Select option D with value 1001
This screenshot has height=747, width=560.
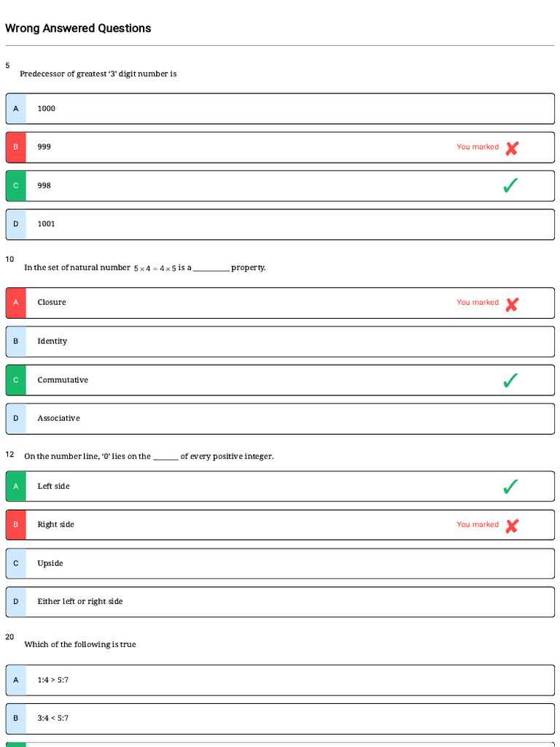[x=280, y=224]
